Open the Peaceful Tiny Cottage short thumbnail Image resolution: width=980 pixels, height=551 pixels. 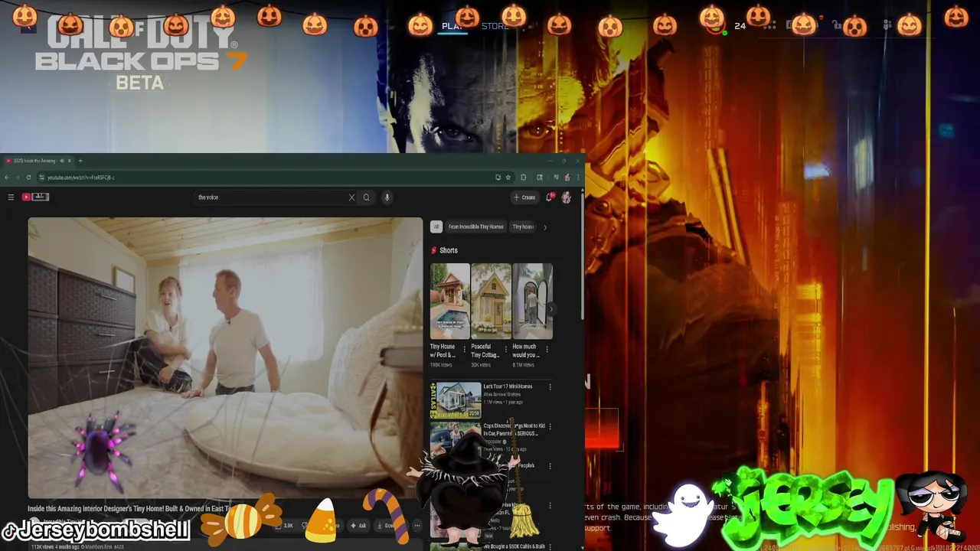pos(491,302)
